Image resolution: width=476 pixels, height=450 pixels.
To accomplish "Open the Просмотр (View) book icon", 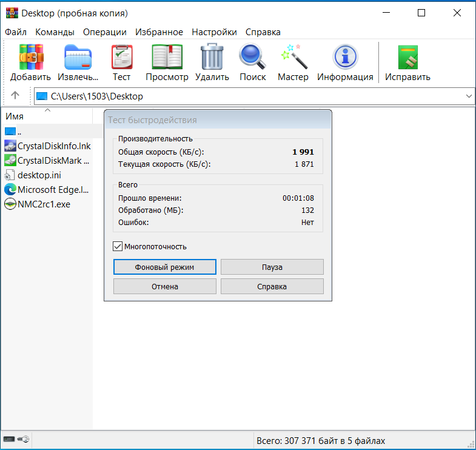I will [167, 58].
